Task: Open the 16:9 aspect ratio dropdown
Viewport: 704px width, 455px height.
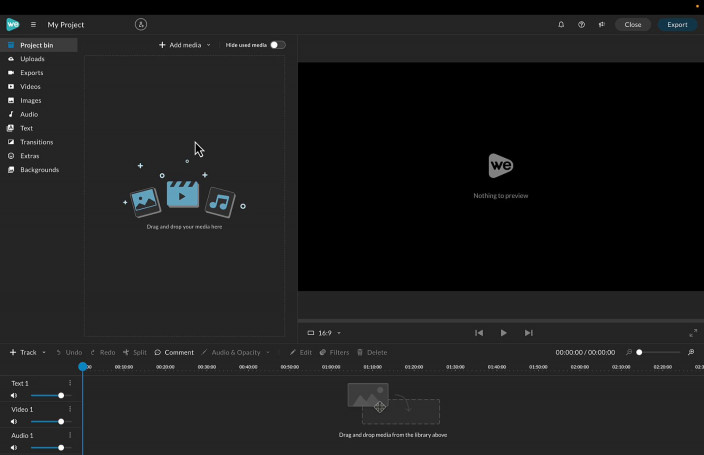Action: 324,333
